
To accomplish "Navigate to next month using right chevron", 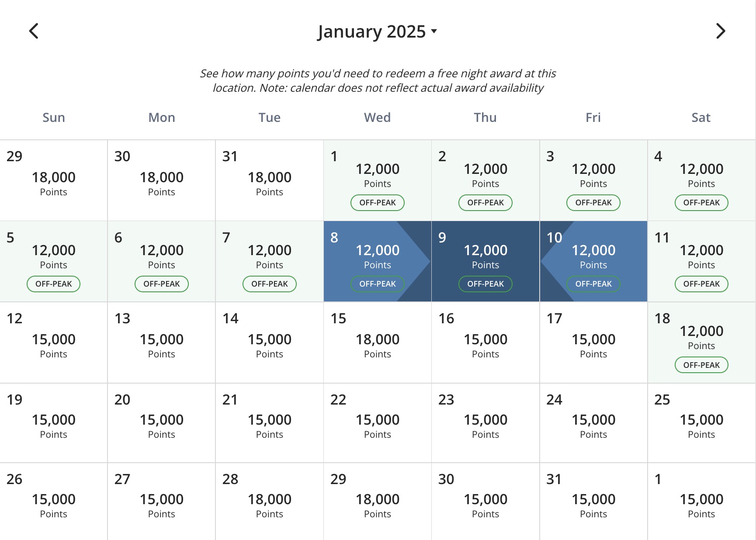I will (721, 31).
